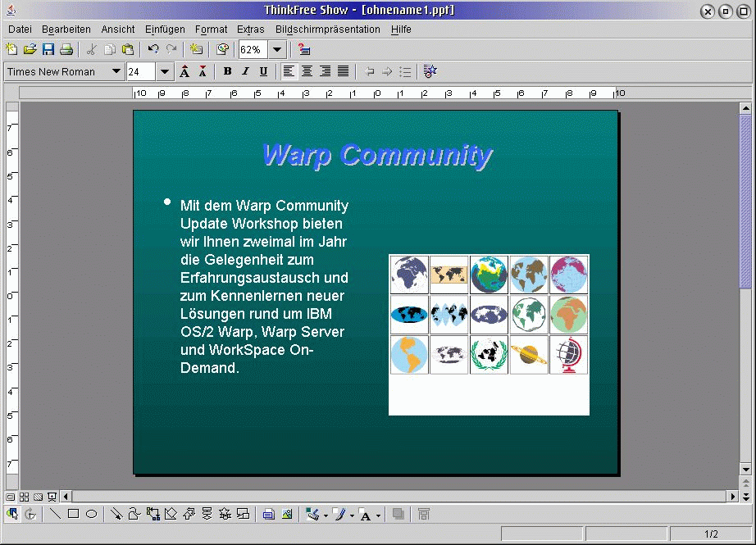Toggle Bold formatting
The image size is (756, 545).
228,72
